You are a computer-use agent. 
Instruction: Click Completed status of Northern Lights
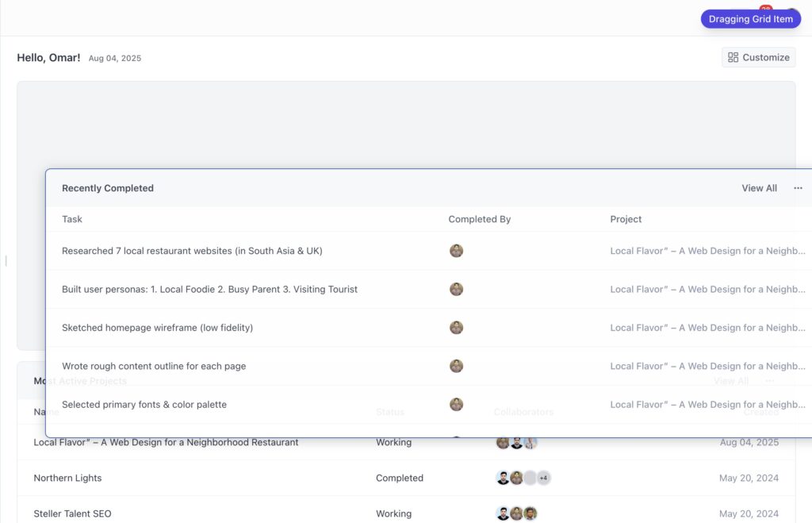(400, 478)
